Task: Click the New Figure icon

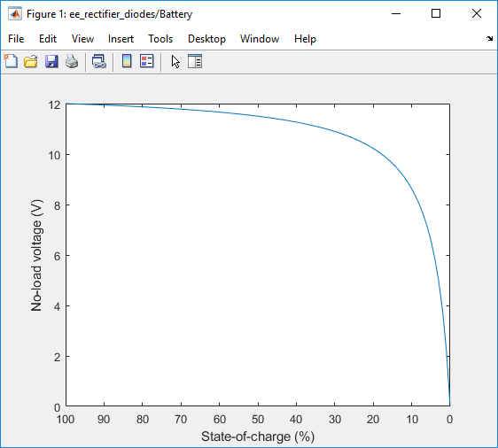Action: coord(12,61)
